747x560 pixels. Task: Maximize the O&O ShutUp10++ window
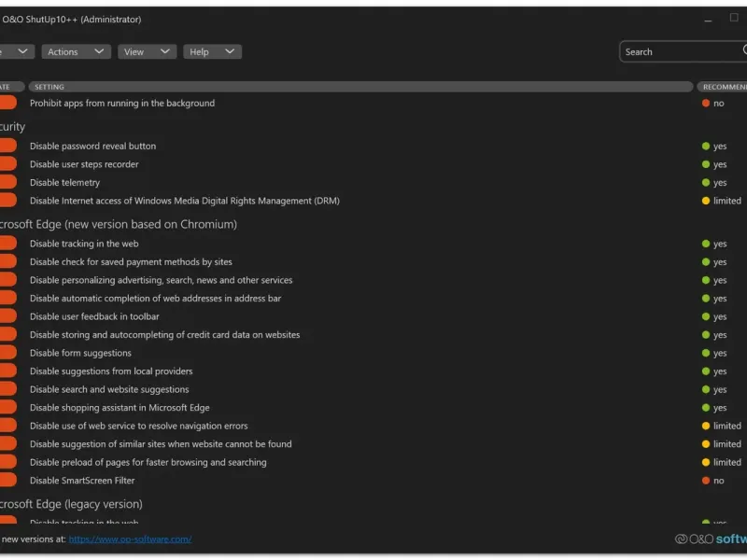734,18
